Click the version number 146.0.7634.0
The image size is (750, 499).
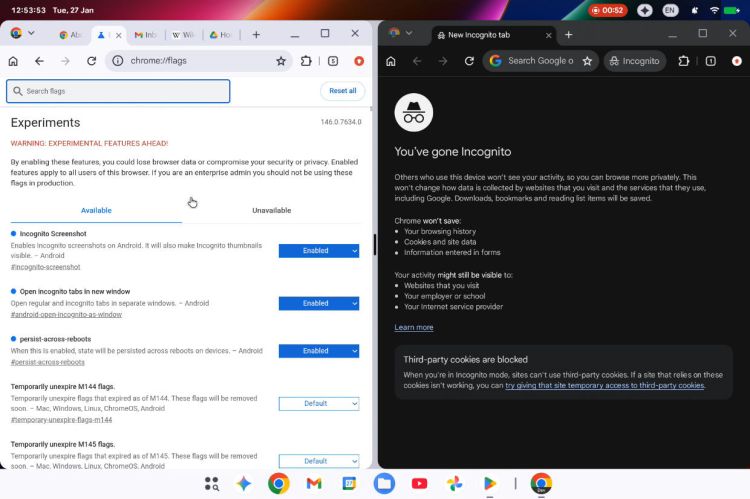click(341, 122)
